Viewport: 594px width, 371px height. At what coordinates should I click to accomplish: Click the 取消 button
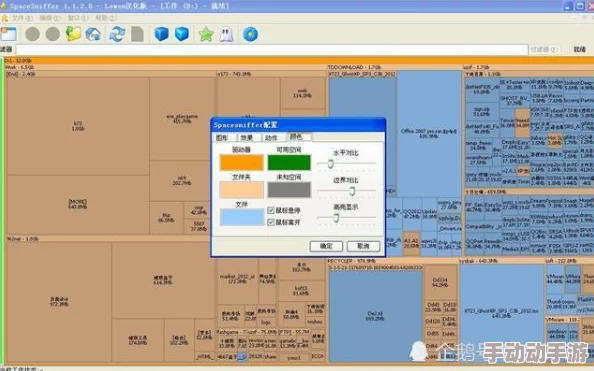pos(363,246)
